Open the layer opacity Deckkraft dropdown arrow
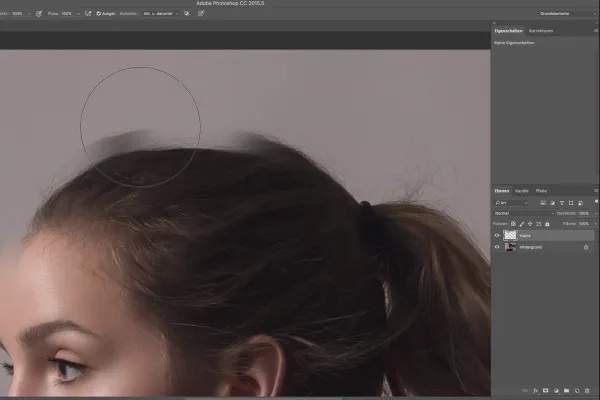 click(596, 214)
